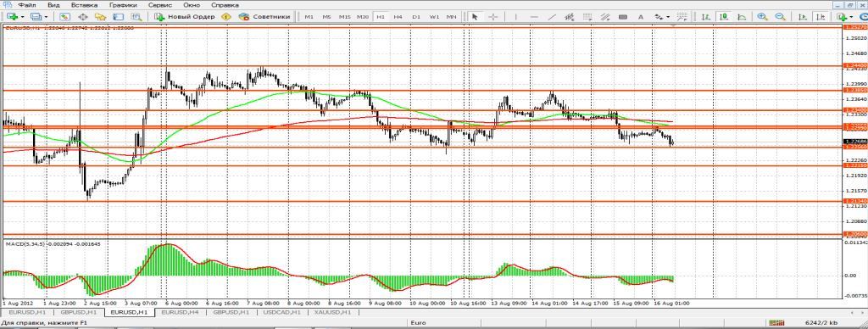Expand the arrows objects dropdown

click(x=668, y=17)
